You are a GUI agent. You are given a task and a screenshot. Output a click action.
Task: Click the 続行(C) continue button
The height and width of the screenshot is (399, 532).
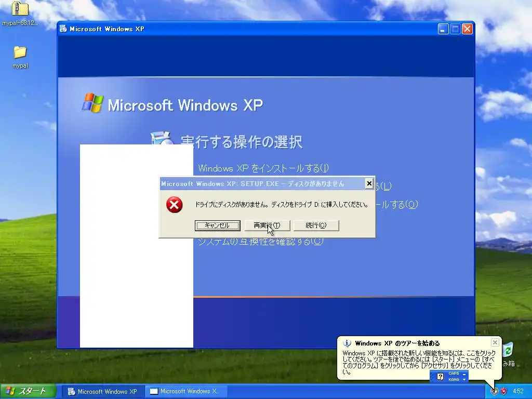tap(316, 225)
